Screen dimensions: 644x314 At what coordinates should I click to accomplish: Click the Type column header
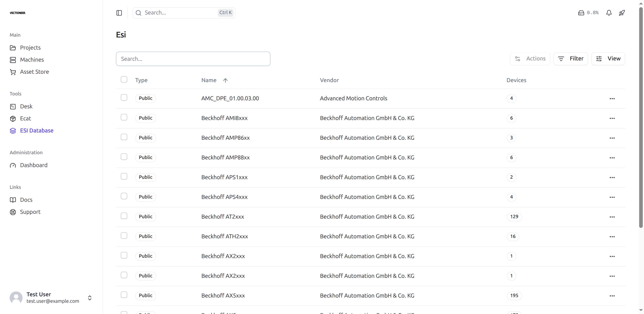pos(141,80)
